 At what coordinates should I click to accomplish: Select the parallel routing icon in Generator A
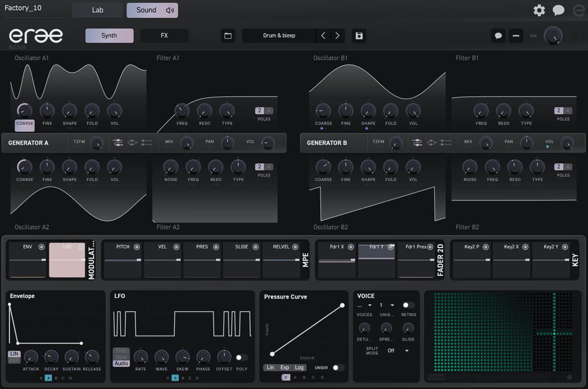(132, 143)
